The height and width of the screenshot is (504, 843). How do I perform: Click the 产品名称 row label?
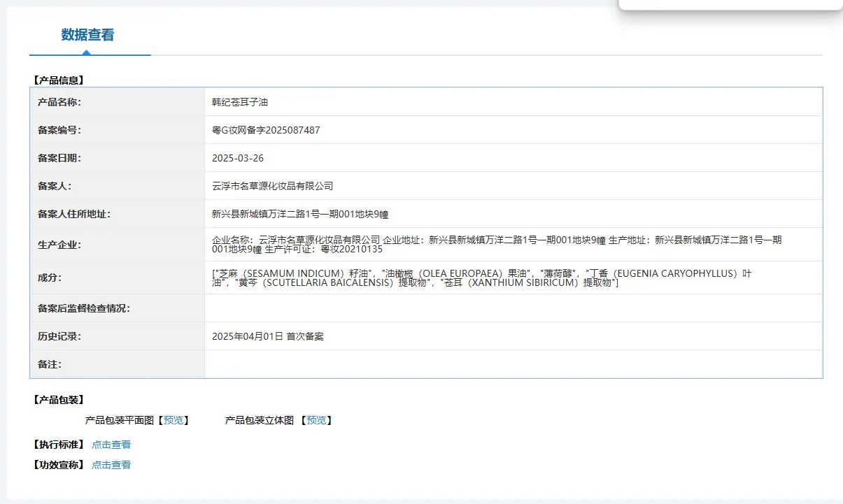pyautogui.click(x=59, y=102)
